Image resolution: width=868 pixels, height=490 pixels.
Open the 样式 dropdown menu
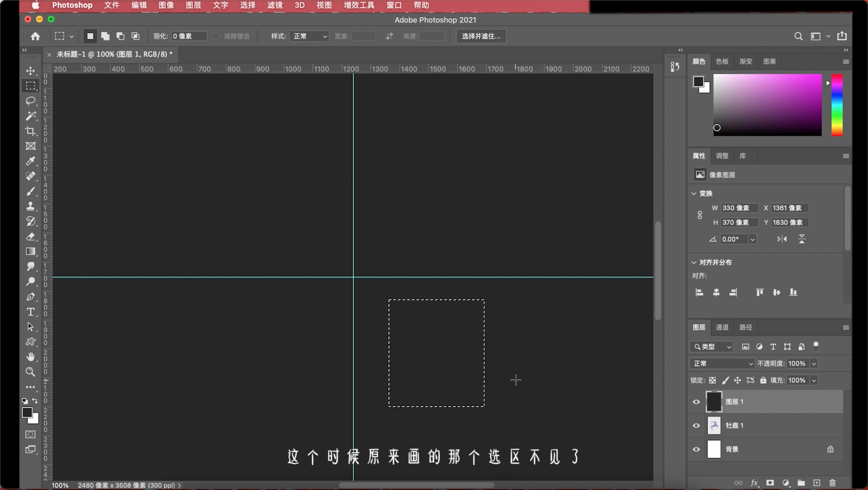coord(309,36)
